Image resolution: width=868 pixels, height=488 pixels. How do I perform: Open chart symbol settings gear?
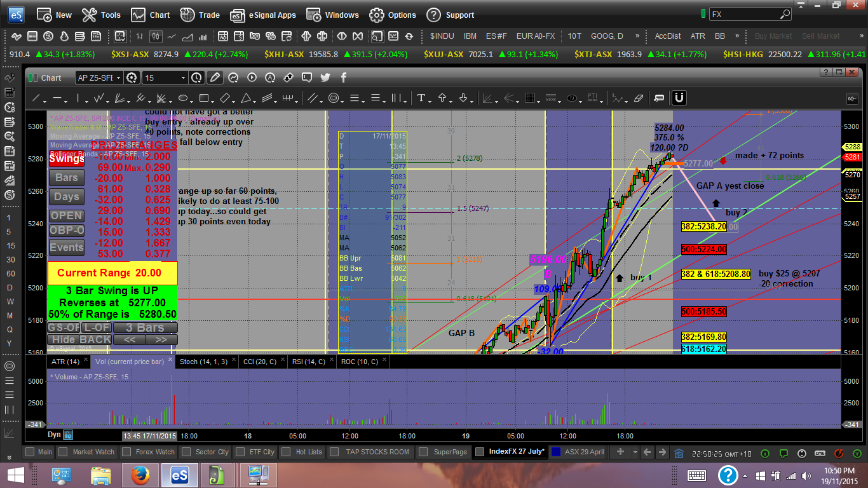click(x=132, y=78)
